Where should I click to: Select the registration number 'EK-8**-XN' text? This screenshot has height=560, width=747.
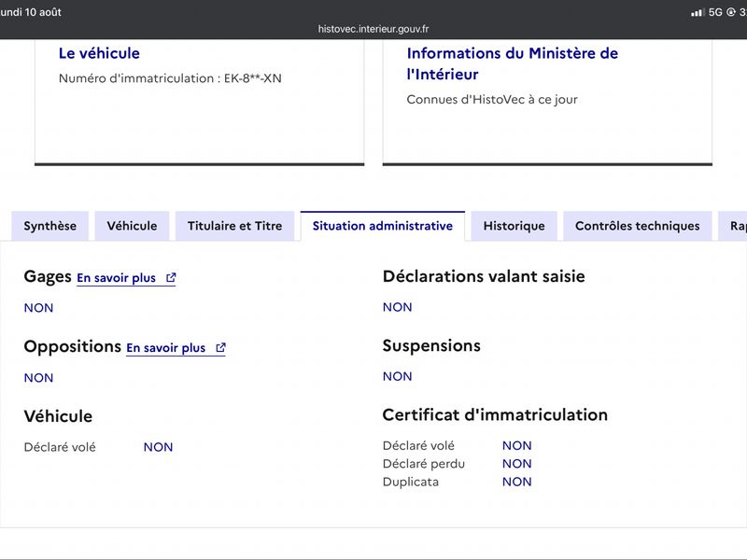(x=253, y=78)
